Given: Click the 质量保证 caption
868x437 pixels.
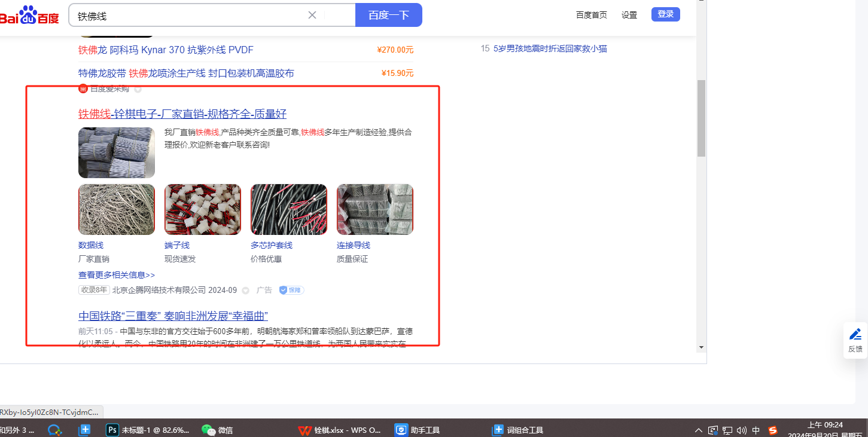Looking at the screenshot, I should 352,259.
